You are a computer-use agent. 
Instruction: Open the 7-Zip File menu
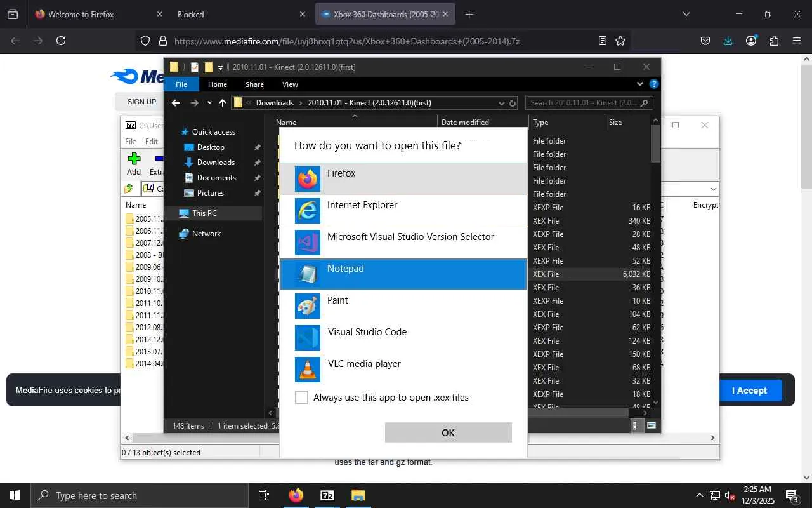click(x=131, y=142)
